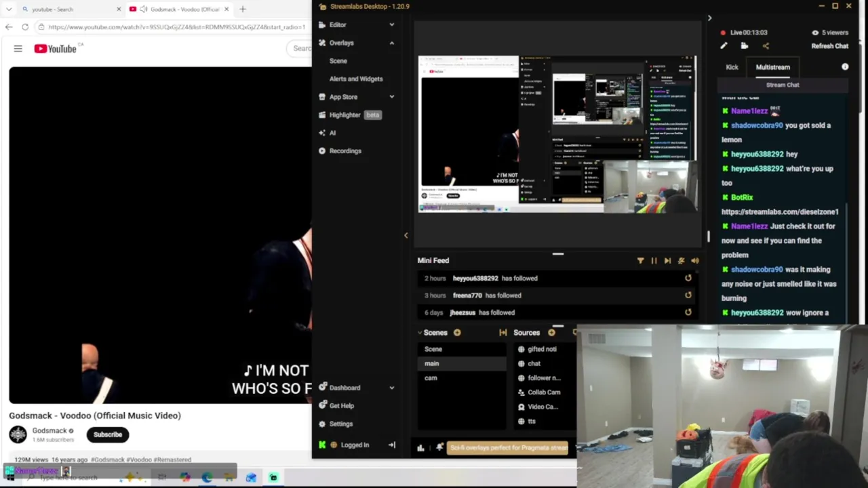Open the App Store section
This screenshot has height=488, width=868.
coord(343,97)
